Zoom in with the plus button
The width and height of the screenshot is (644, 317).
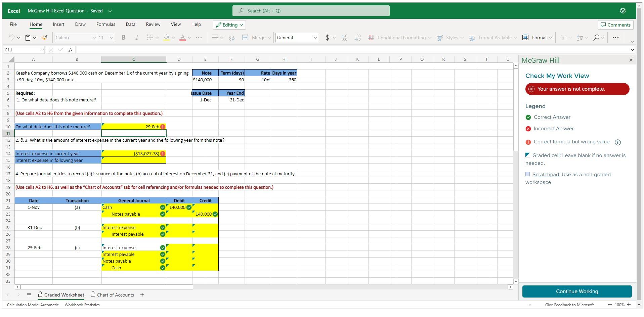(x=629, y=305)
